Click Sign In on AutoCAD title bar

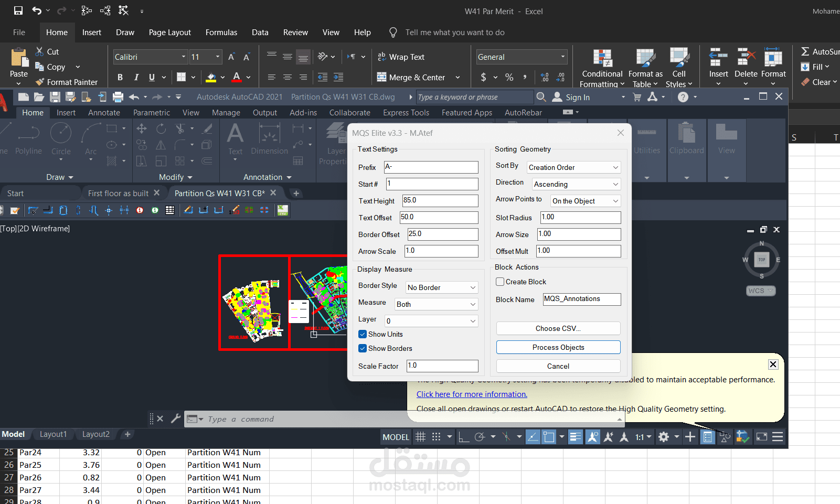577,97
